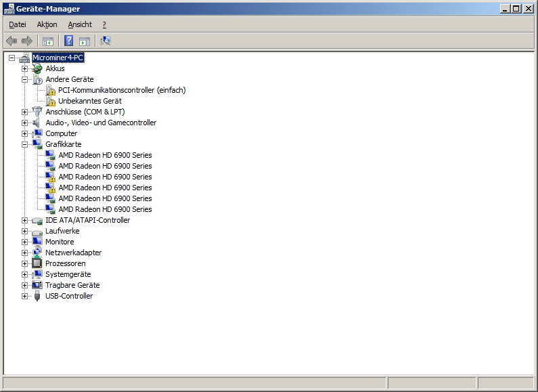Open the Datei menu
The height and width of the screenshot is (392, 538).
[x=18, y=24]
